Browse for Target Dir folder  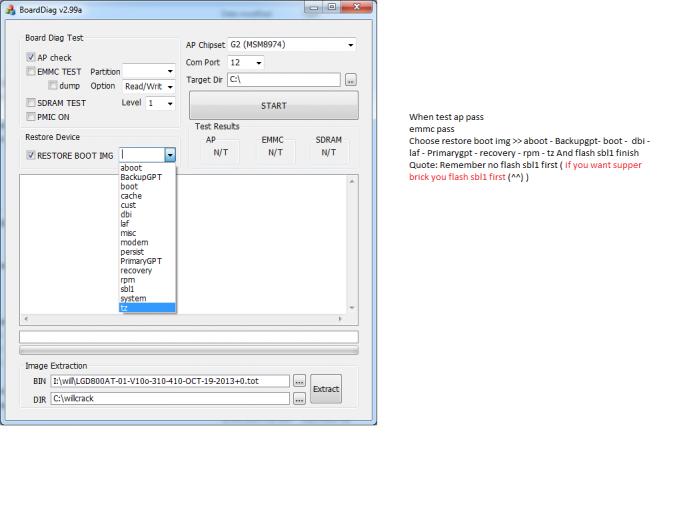tap(350, 80)
